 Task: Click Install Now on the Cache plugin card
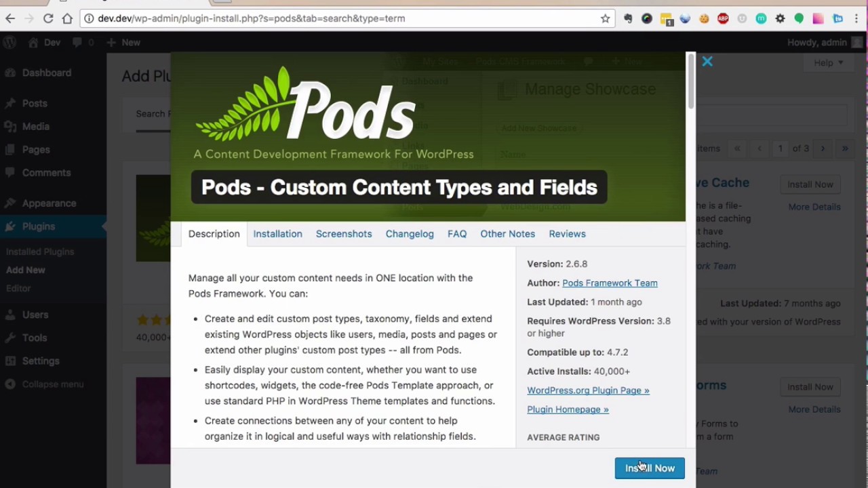[x=810, y=184]
